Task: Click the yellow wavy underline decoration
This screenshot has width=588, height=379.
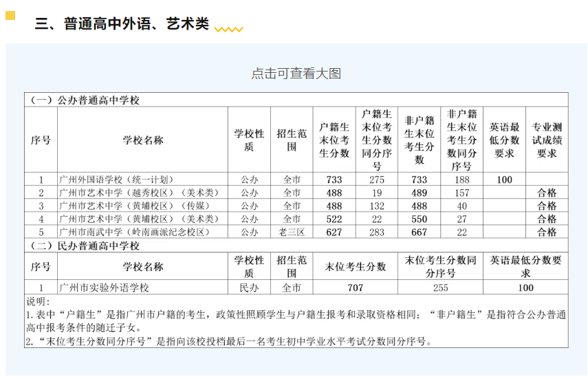Action: coord(228,29)
